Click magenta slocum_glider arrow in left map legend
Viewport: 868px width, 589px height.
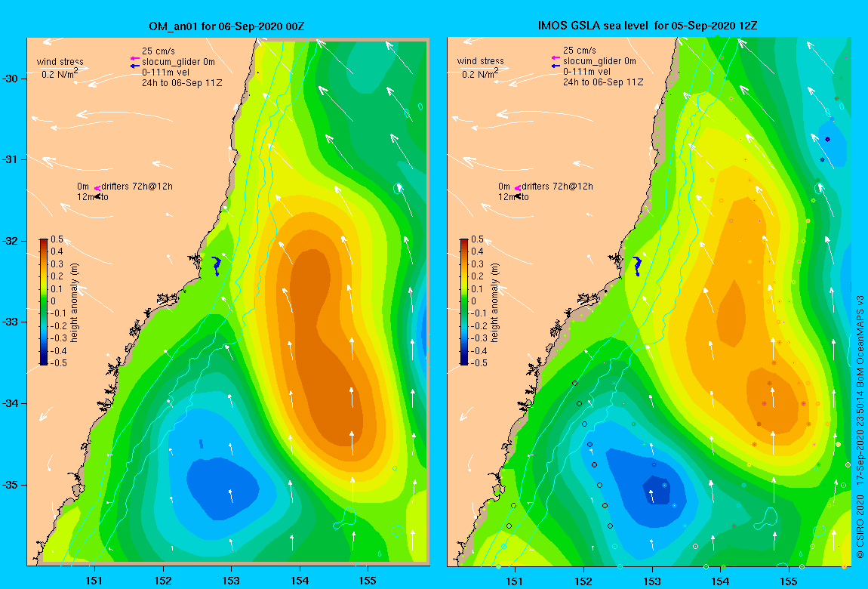coord(134,59)
